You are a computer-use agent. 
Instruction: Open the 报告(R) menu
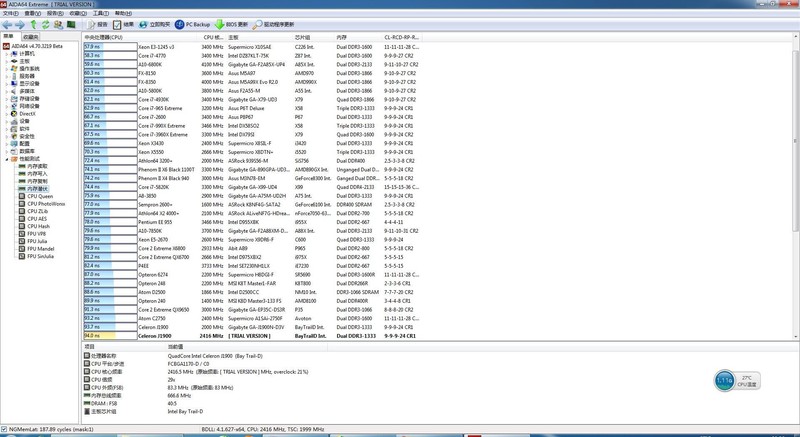coord(55,13)
